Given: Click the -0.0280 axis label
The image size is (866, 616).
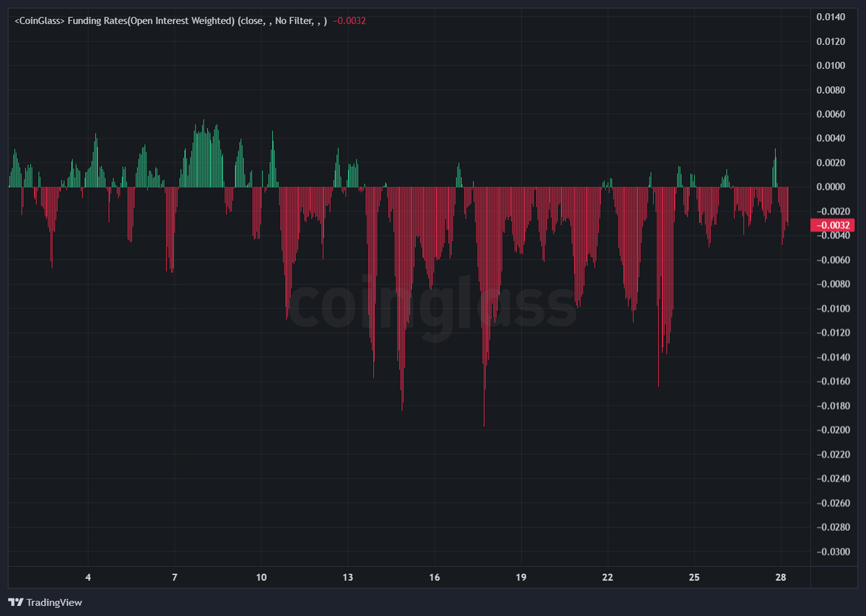Looking at the screenshot, I should pyautogui.click(x=834, y=527).
